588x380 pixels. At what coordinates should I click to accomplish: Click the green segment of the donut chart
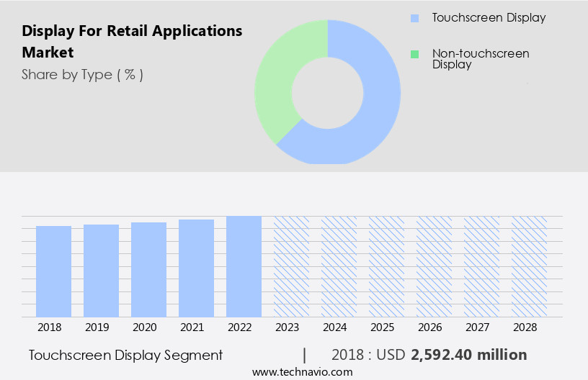click(281, 79)
